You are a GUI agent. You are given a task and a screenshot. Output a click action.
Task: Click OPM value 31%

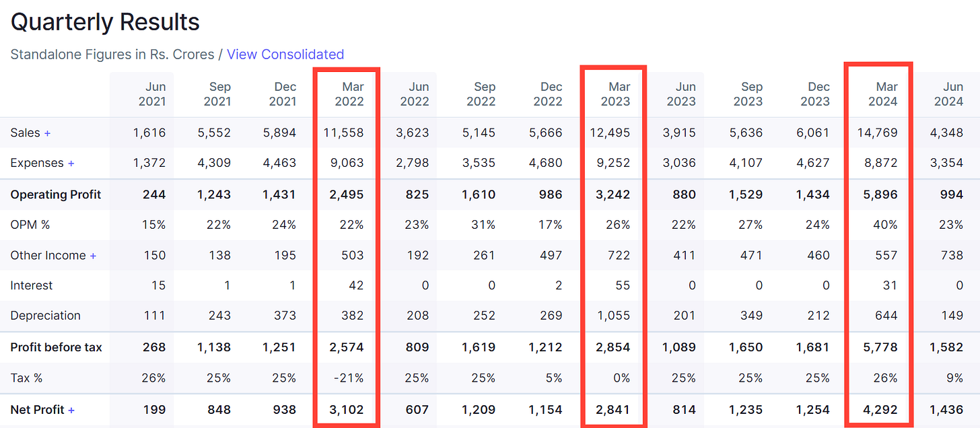coord(484,225)
